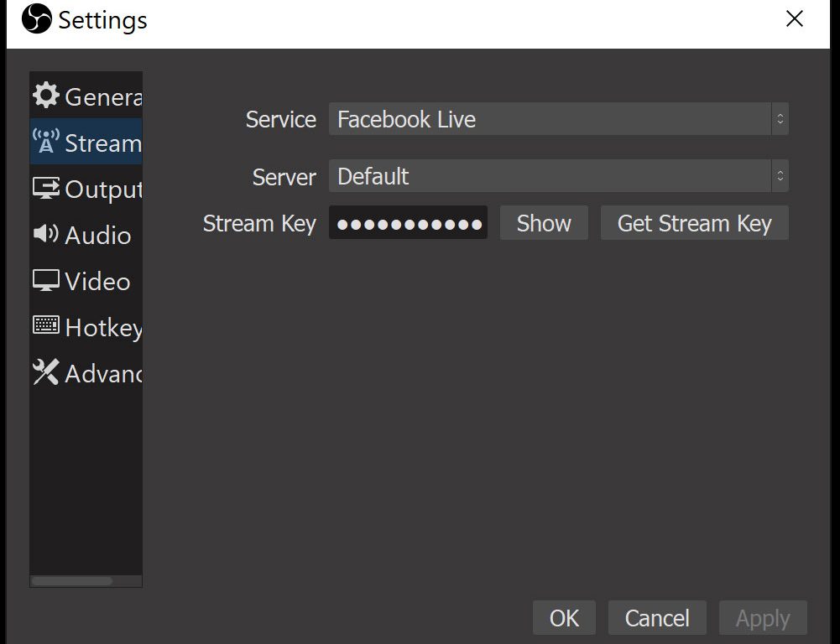Click the Advanced wrench tools icon
The width and height of the screenshot is (840, 644).
[46, 372]
